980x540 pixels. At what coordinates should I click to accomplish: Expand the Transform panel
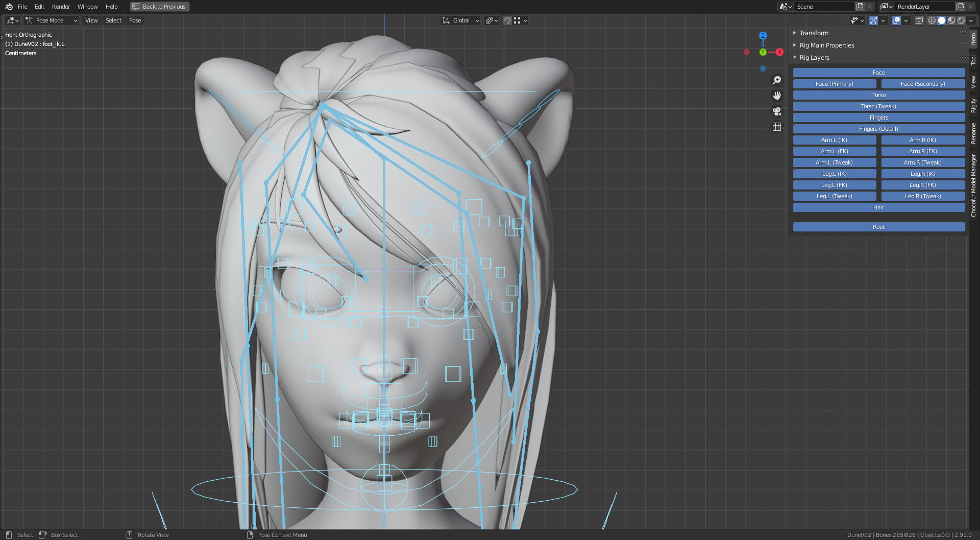(x=814, y=33)
